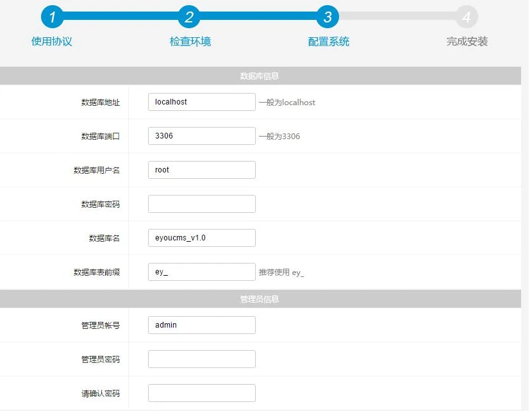Click step 4 circle icon
532x411 pixels.
tap(467, 17)
